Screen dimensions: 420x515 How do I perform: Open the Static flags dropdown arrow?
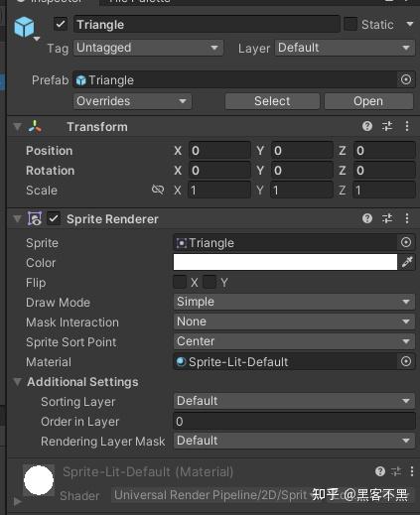pyautogui.click(x=410, y=25)
